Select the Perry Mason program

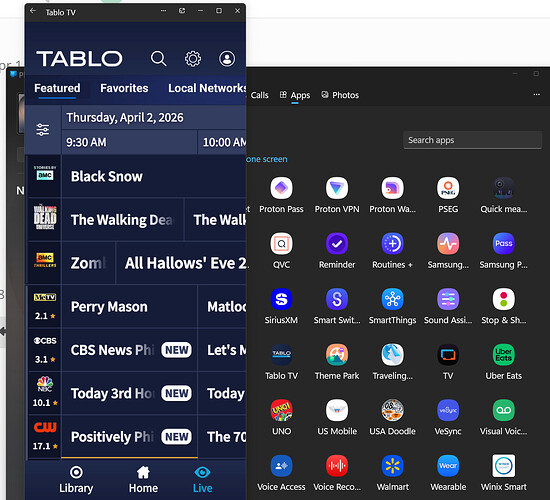point(129,307)
